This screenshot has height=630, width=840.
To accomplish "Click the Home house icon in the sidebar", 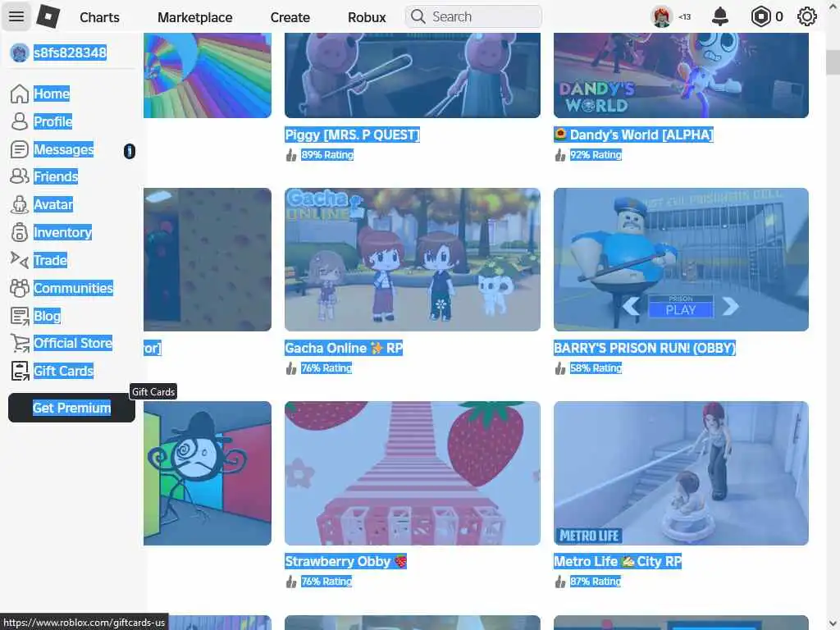I will pos(20,94).
